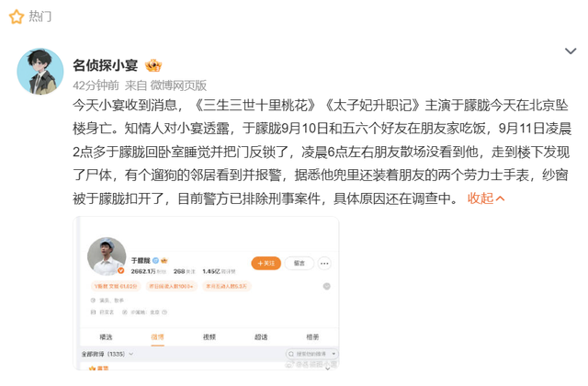Switch to the 超话 tab
The width and height of the screenshot is (588, 386).
(261, 337)
